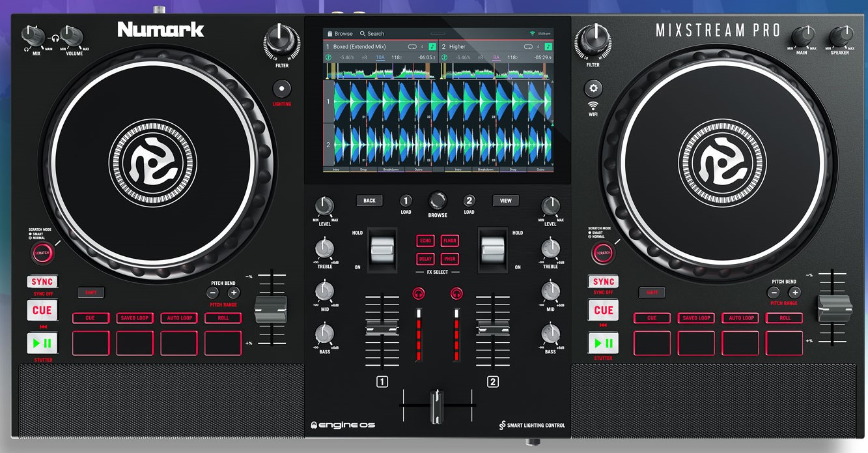This screenshot has width=868, height=453.
Task: Select left deck SAVED LOOP pad mode
Action: (135, 318)
